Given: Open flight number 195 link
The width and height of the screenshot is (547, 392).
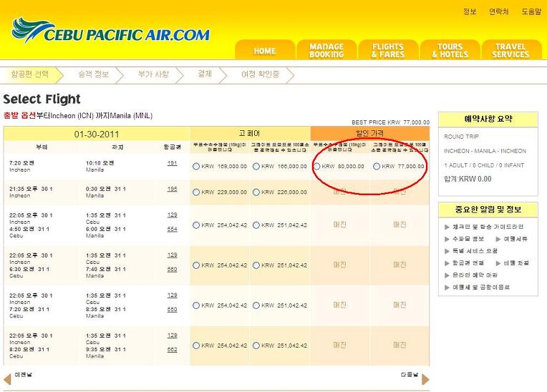Looking at the screenshot, I should (x=173, y=190).
